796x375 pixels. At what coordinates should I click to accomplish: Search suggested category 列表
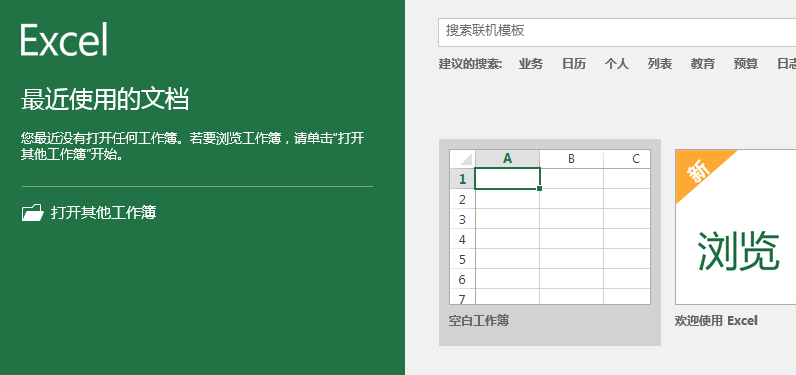[659, 63]
